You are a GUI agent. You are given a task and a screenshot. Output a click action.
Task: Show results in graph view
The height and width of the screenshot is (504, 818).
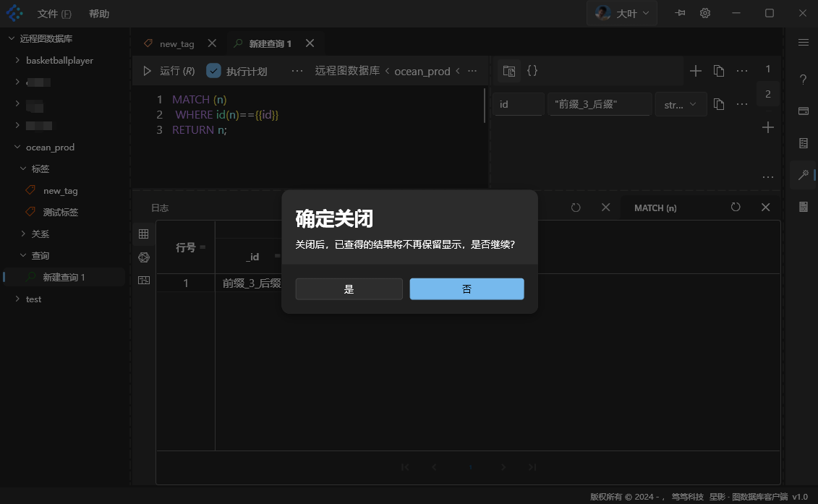pyautogui.click(x=143, y=257)
